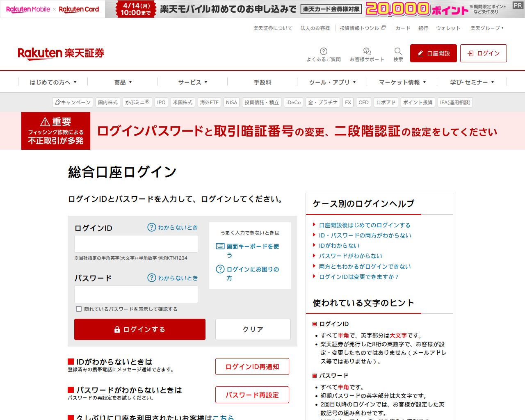This screenshot has height=420, width=525.
Task: Open 口座開設後はじめてのログインする help link
Action: tap(365, 225)
